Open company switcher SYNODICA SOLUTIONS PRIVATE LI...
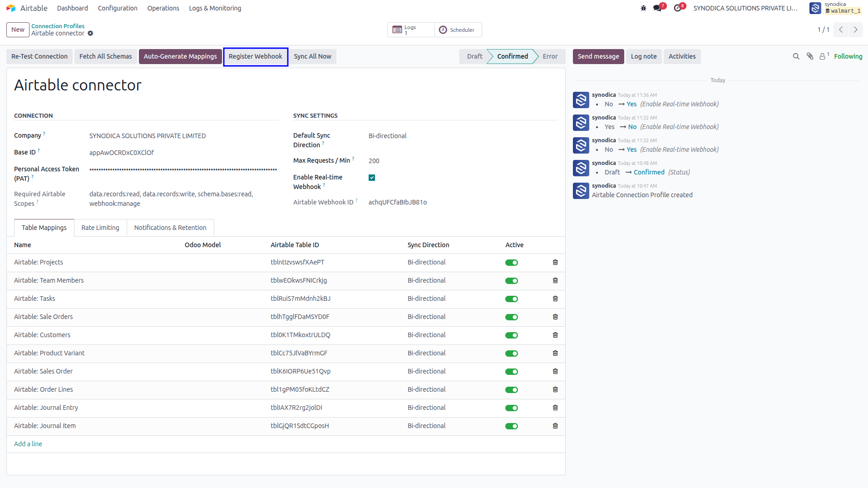This screenshot has height=488, width=868. tap(745, 8)
